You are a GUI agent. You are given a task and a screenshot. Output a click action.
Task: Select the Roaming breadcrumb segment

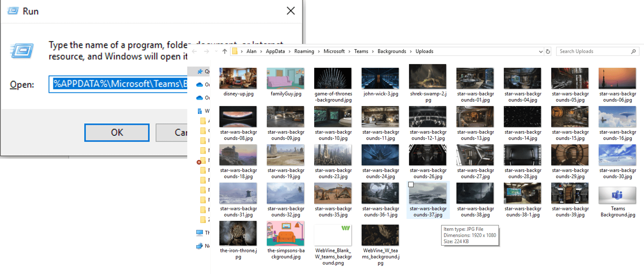click(x=304, y=51)
